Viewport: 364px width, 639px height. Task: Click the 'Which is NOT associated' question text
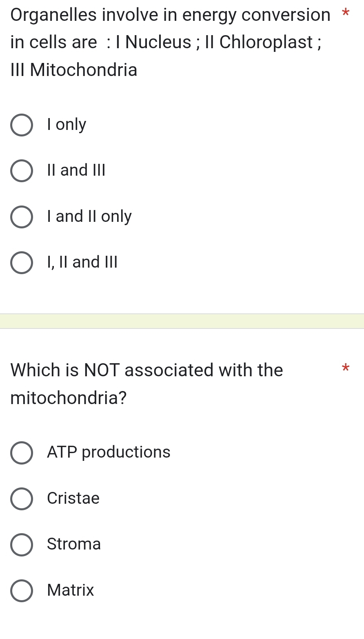click(146, 383)
